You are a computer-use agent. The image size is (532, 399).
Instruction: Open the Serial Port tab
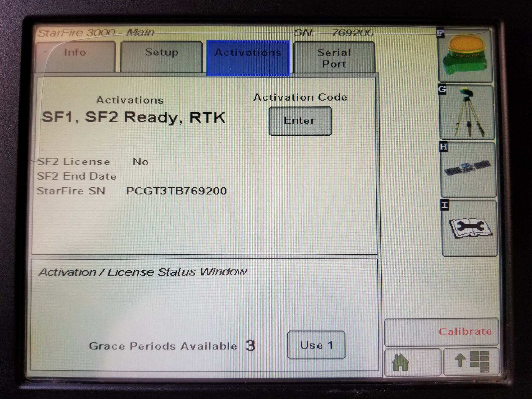point(334,57)
